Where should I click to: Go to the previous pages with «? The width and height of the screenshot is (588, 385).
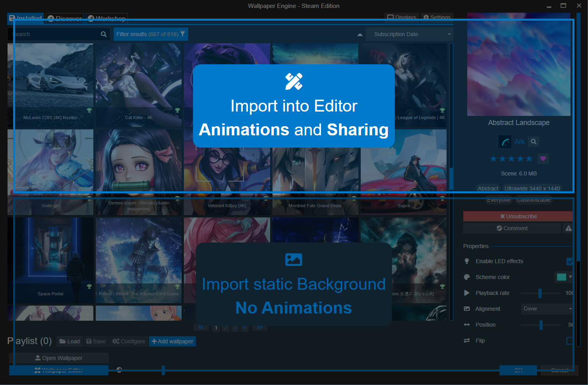[x=201, y=327]
